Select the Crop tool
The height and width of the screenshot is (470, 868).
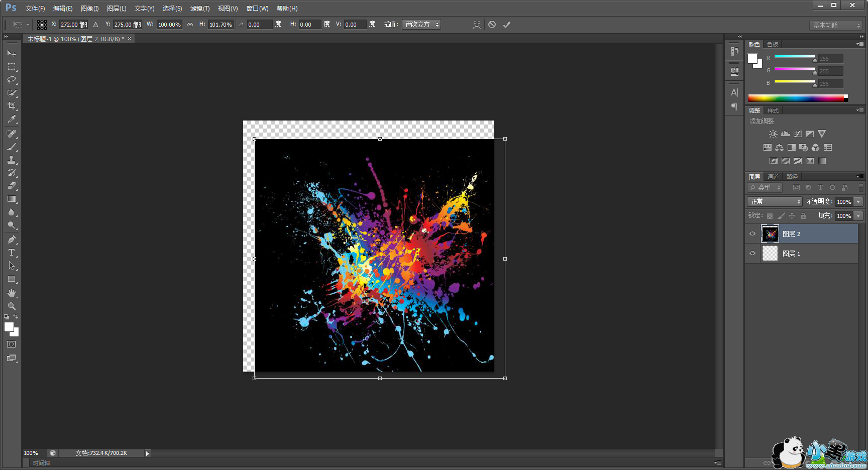(x=12, y=106)
